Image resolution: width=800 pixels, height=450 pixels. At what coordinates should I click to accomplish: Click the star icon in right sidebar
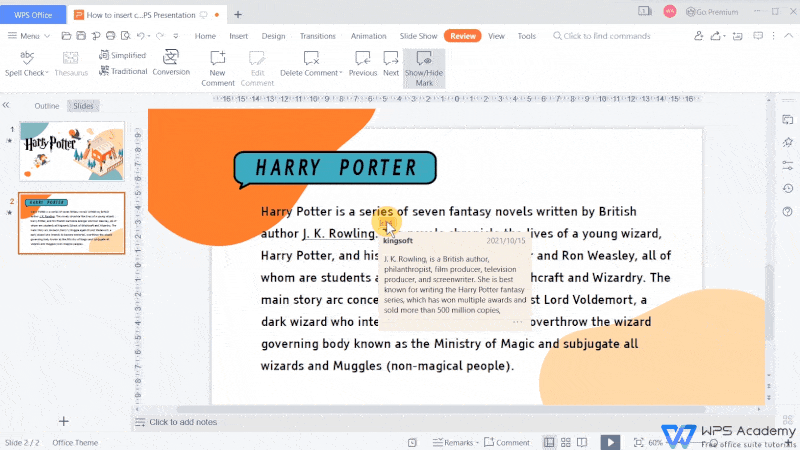pos(788,142)
